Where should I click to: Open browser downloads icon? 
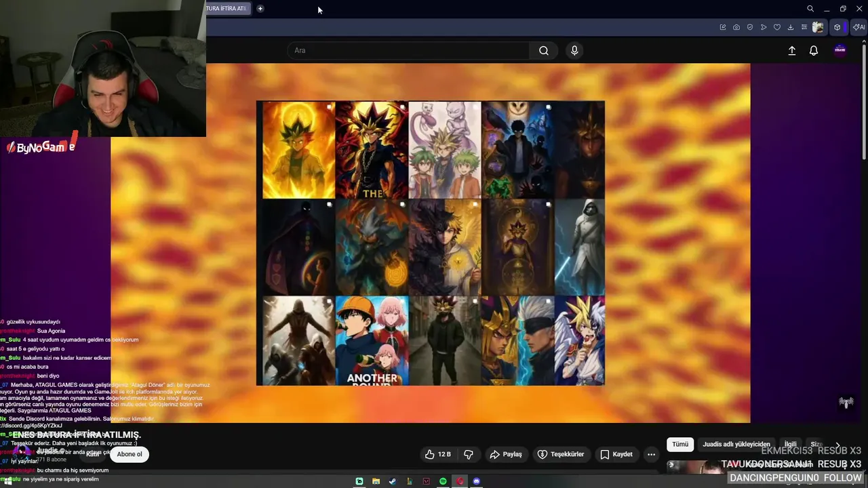pos(791,27)
